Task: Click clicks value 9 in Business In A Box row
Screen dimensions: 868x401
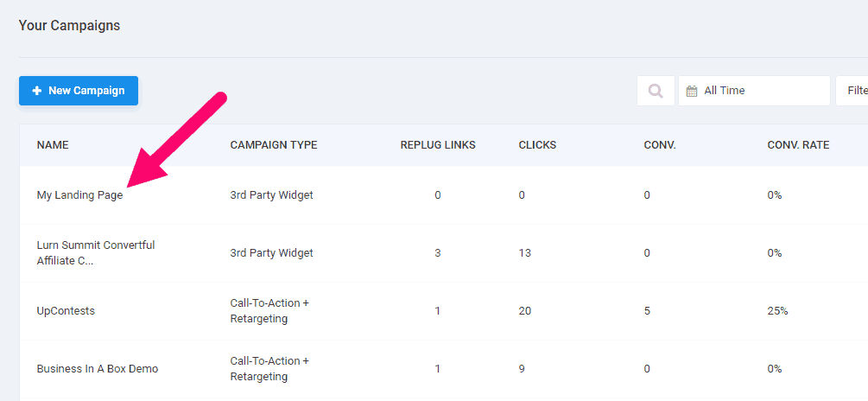Action: [522, 369]
